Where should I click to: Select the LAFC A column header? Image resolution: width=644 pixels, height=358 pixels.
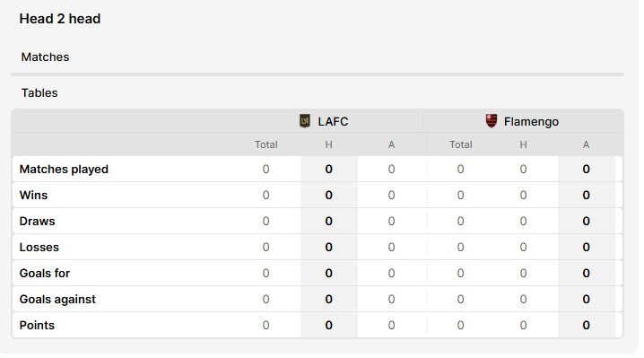(391, 144)
